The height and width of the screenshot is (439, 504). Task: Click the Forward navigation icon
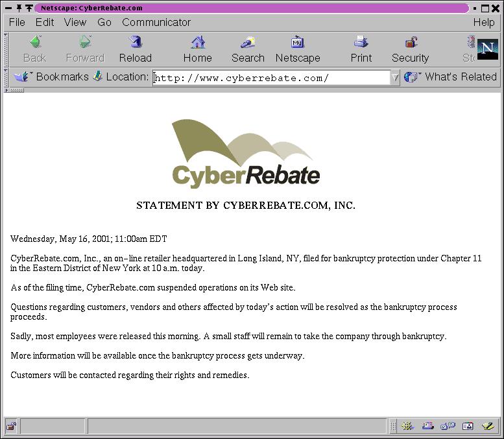85,42
